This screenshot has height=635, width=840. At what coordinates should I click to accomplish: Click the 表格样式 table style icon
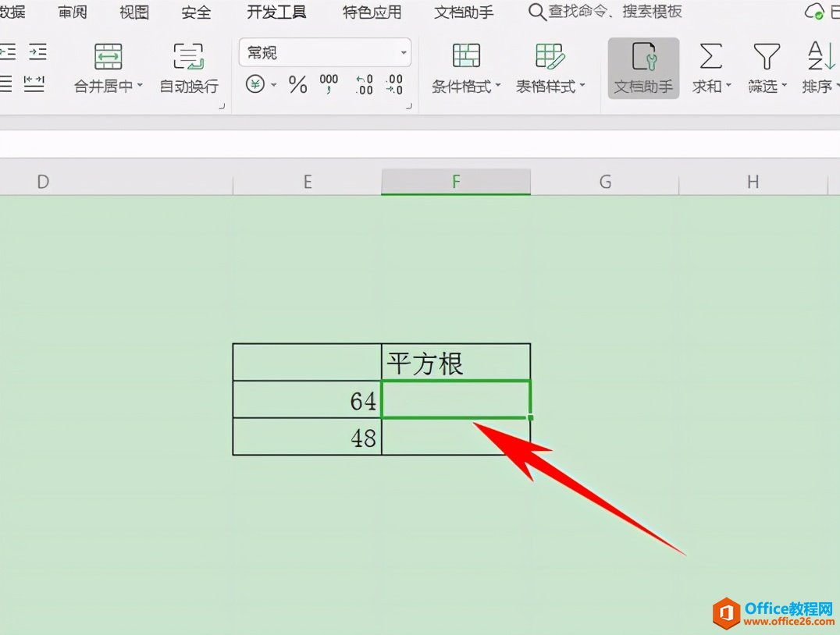[x=550, y=55]
